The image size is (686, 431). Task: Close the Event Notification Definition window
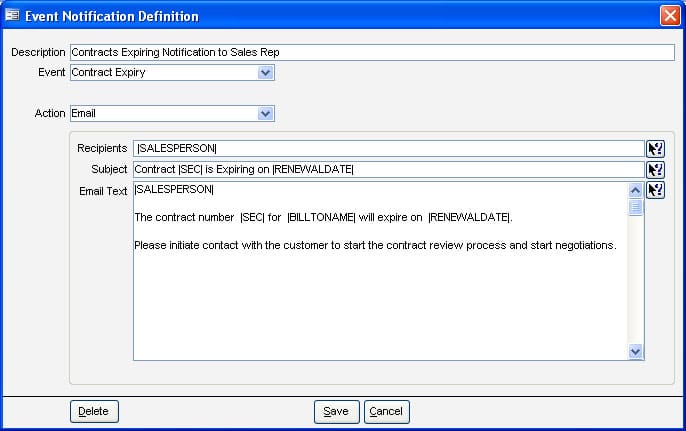pos(670,16)
